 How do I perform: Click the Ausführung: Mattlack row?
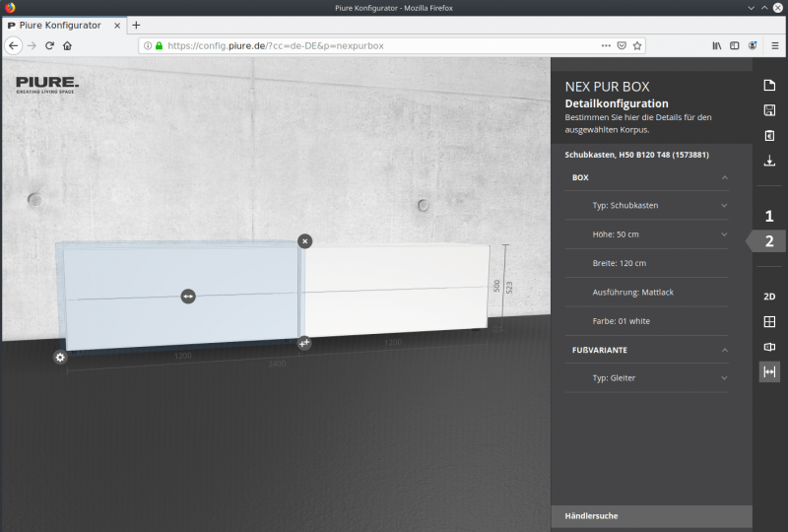pyautogui.click(x=646, y=293)
